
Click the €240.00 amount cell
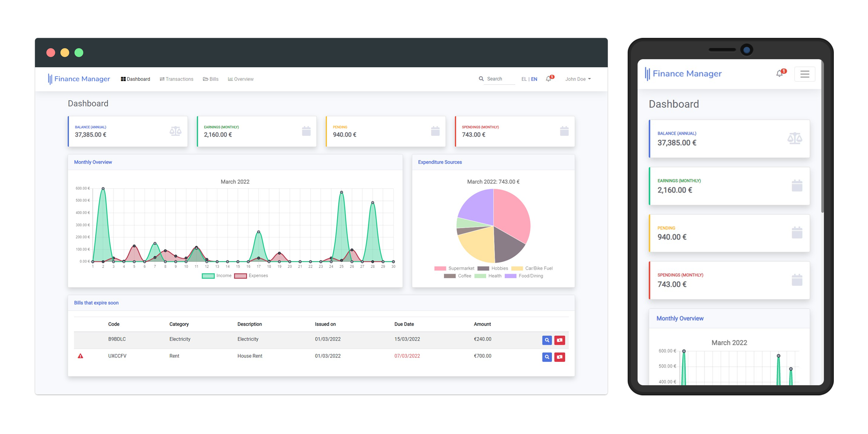pos(483,339)
